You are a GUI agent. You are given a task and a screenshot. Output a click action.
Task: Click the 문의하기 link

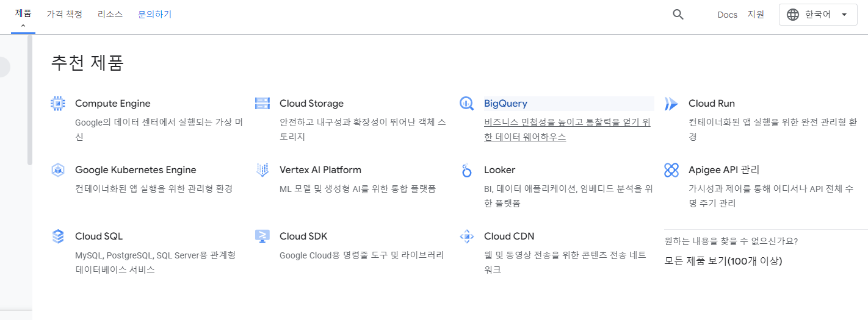pos(155,15)
